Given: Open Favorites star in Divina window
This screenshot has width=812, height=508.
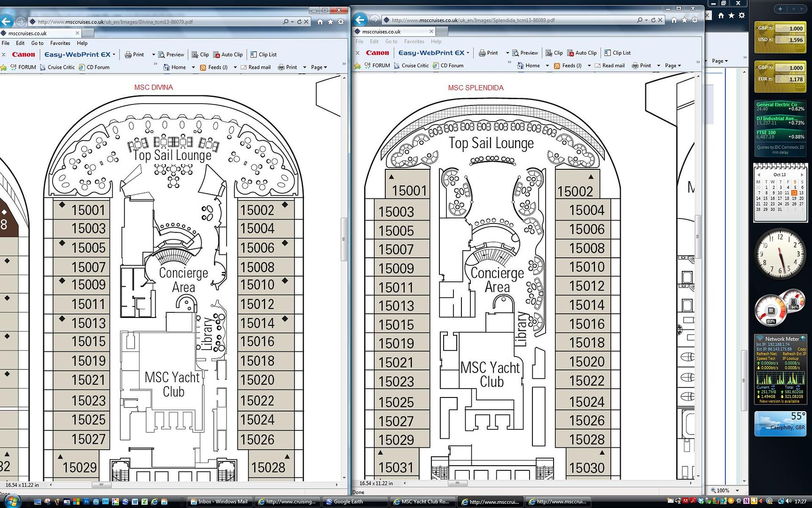Looking at the screenshot, I should click(330, 22).
